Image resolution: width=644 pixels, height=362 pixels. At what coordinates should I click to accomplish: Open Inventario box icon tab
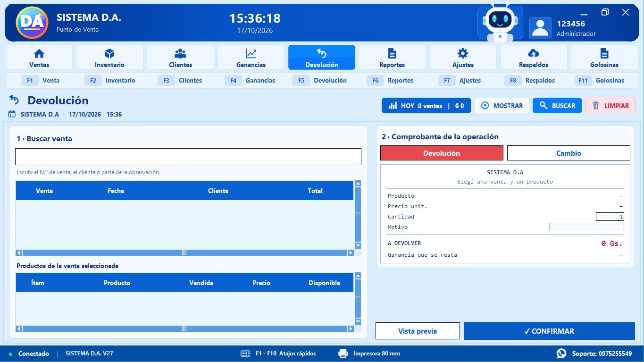(x=109, y=58)
